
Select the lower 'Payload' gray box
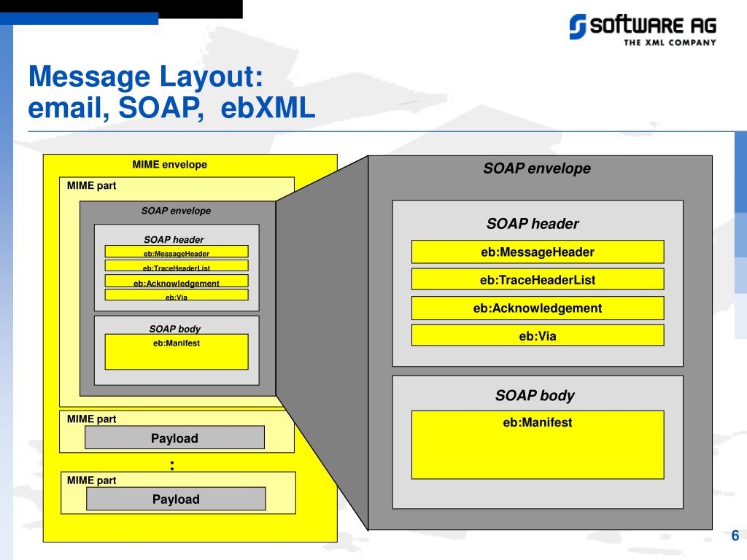pos(176,499)
